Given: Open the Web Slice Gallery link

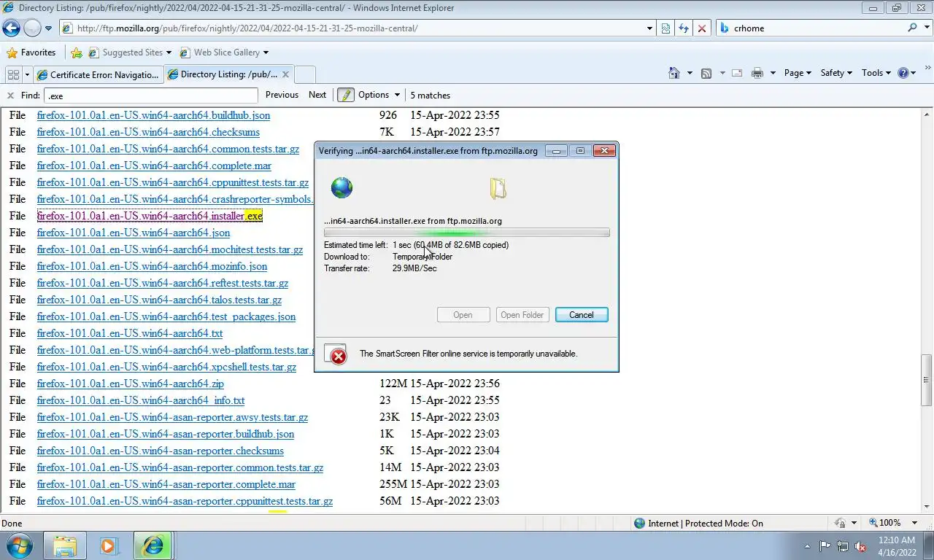Looking at the screenshot, I should point(223,52).
